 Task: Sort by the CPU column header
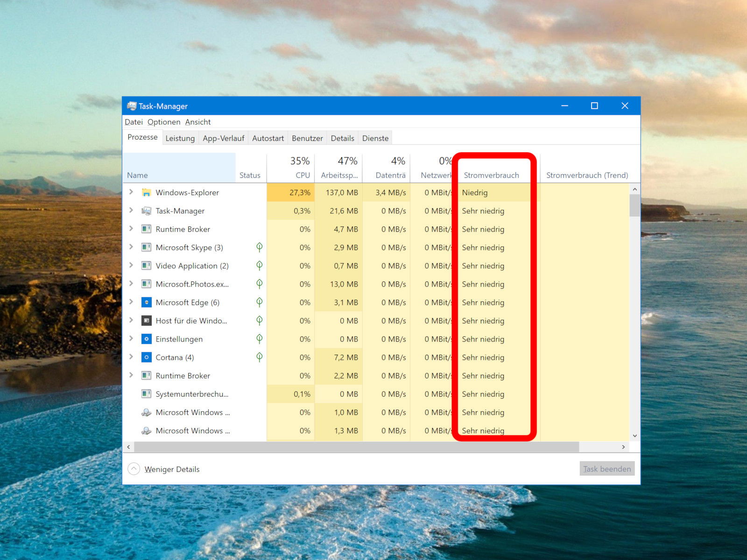pos(290,168)
